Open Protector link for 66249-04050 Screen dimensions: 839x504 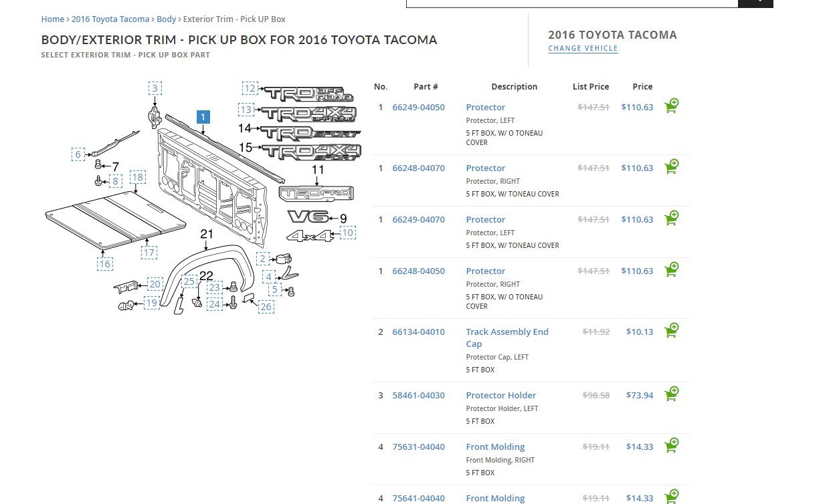pyautogui.click(x=486, y=107)
